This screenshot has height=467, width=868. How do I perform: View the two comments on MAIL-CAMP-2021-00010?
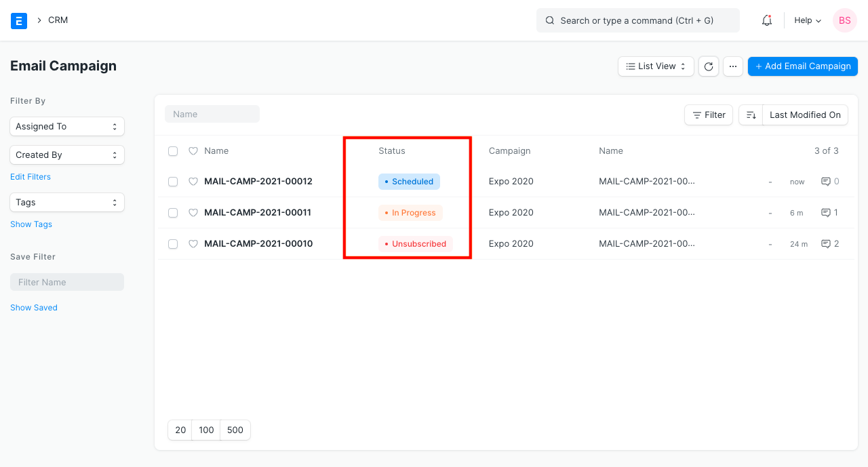tap(829, 243)
